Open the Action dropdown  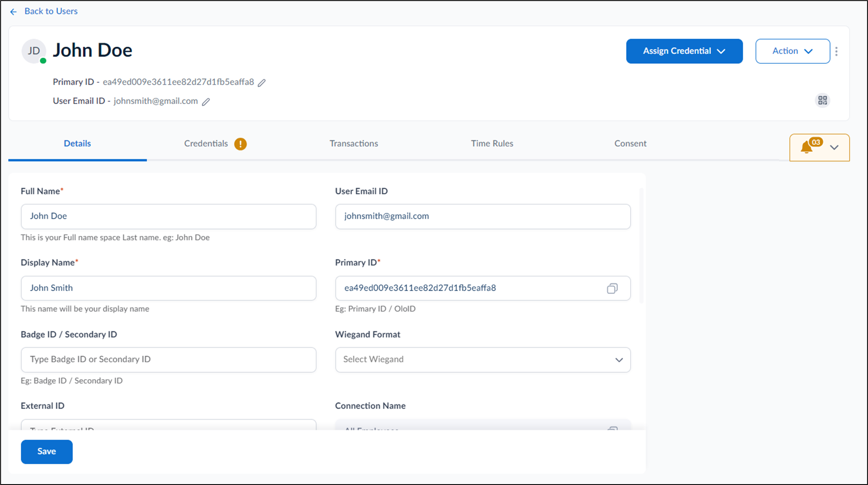coord(793,51)
